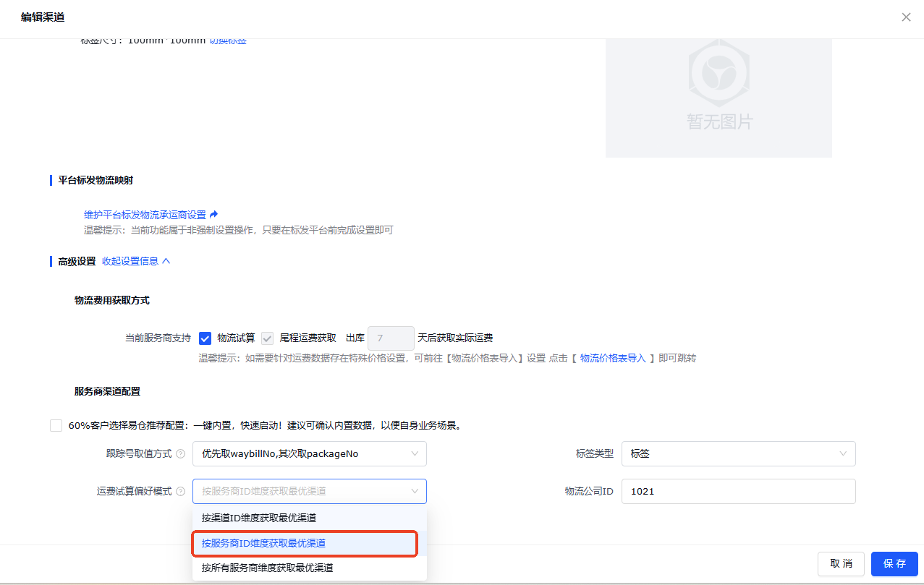Open the 跟踪号取值方式 dropdown
924x585 pixels.
click(309, 454)
